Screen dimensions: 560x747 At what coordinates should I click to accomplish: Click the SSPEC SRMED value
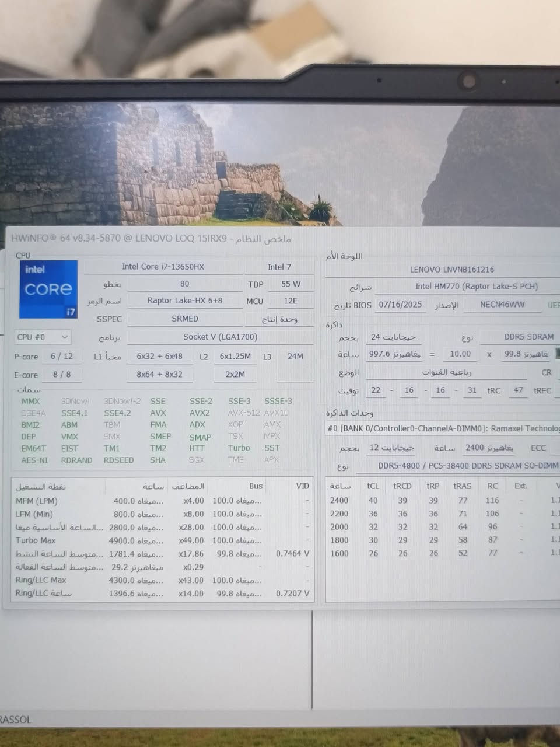pos(184,319)
